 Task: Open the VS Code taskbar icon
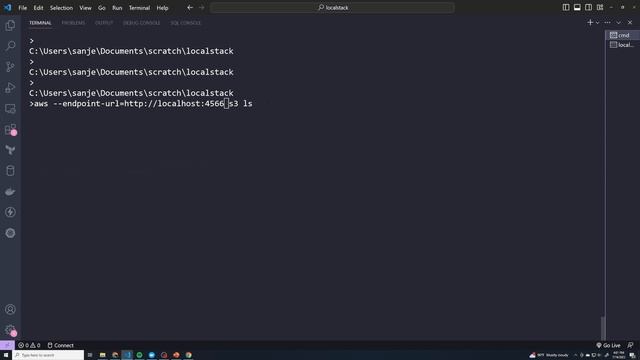click(x=127, y=355)
